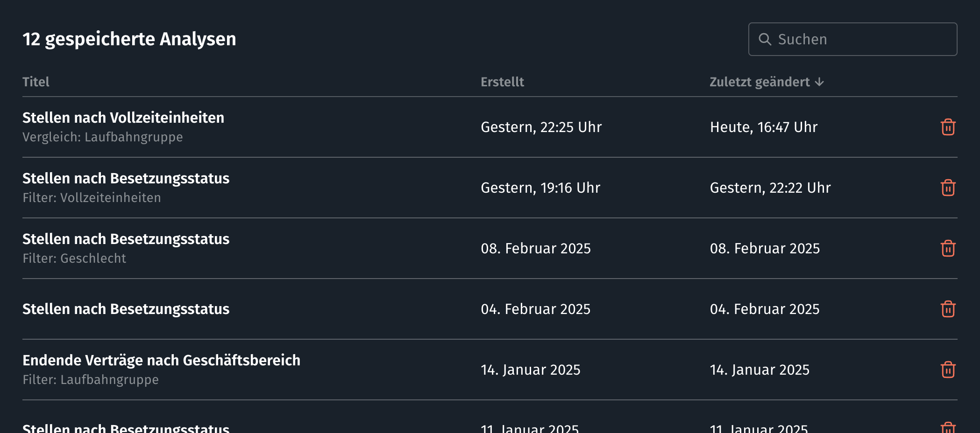This screenshot has height=433, width=980.
Task: Open Besetzungsstatus analysis with Filter: Vollzeiteinheiten
Action: coord(126,178)
